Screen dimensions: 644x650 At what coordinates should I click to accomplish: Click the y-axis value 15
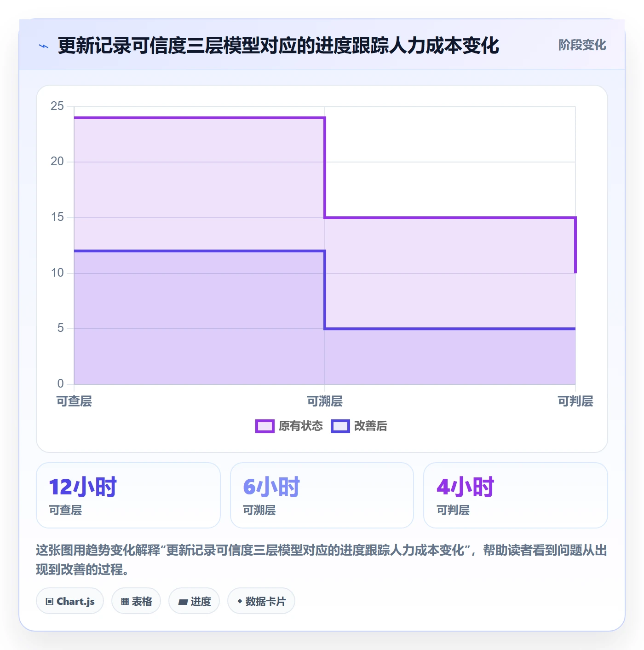(57, 217)
